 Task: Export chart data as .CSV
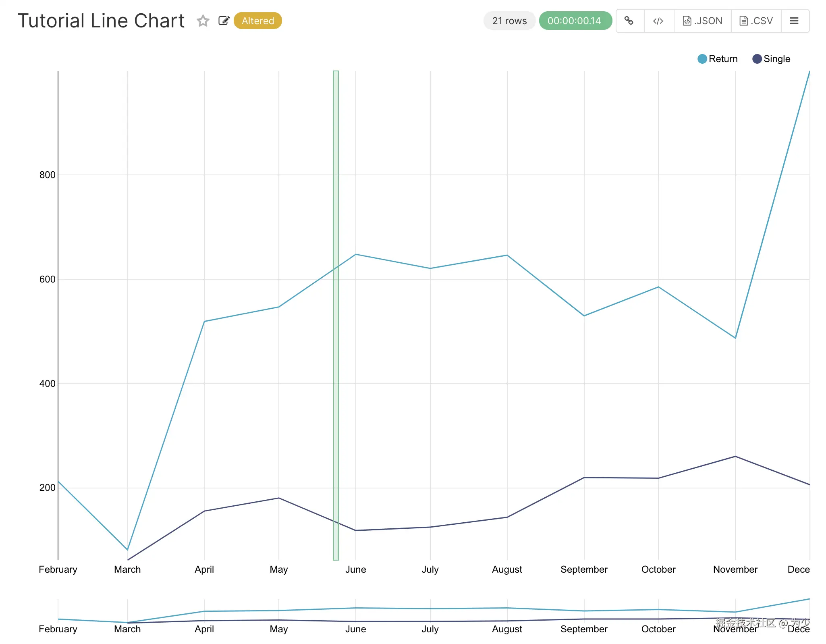tap(756, 21)
